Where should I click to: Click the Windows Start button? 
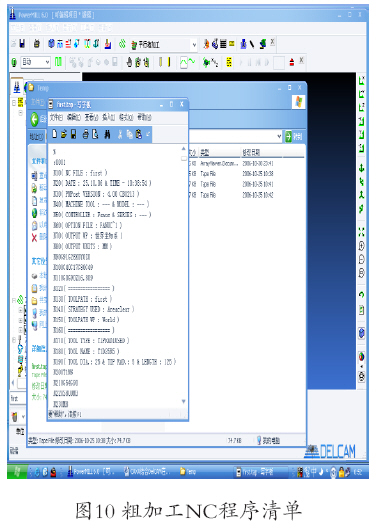tap(17, 472)
